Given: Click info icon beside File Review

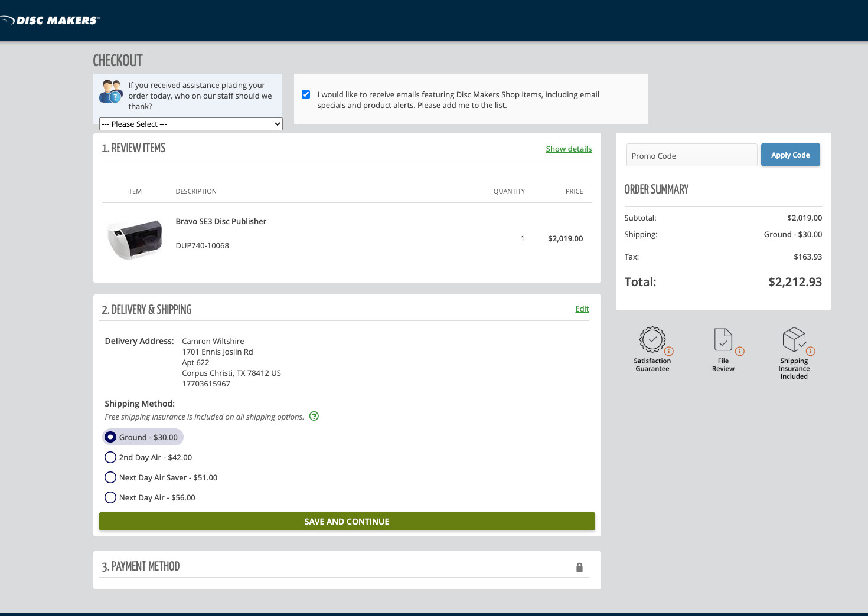Looking at the screenshot, I should 740,351.
